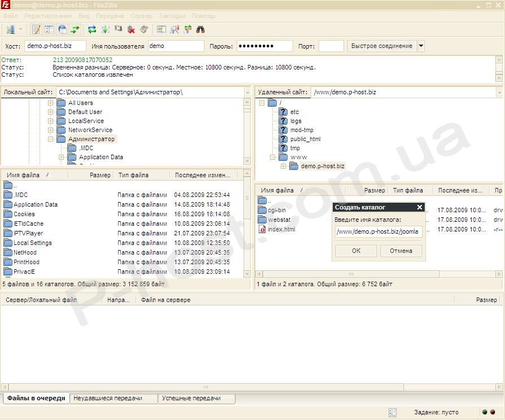Switch to the Успешные передачи tab
The height and width of the screenshot is (420, 505).
point(197,398)
